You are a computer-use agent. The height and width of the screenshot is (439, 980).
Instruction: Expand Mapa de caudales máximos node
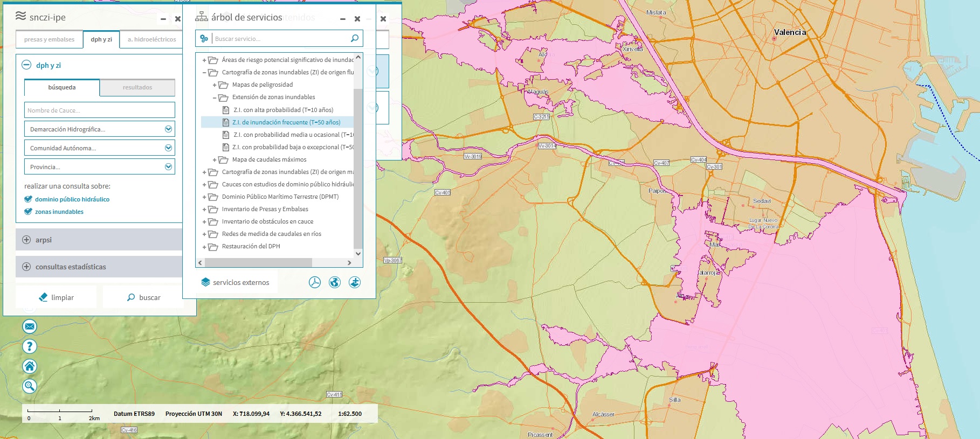[215, 160]
